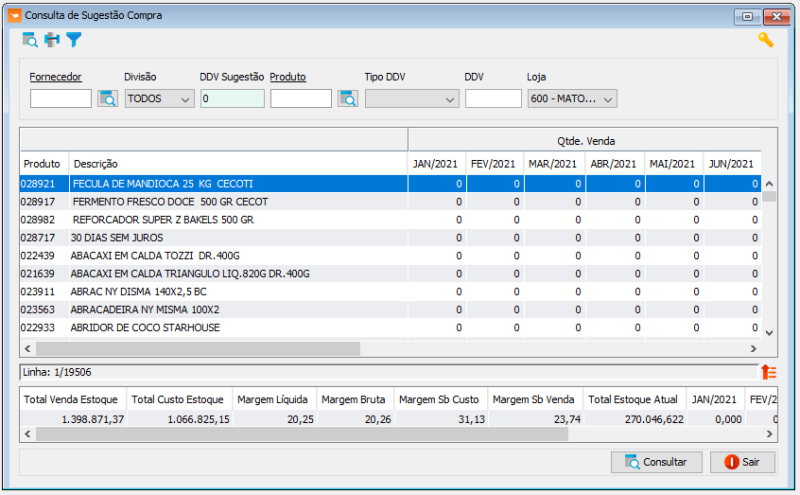This screenshot has height=495, width=800.
Task: Select row 30 DIAS SEM JUROS
Action: tap(391, 238)
